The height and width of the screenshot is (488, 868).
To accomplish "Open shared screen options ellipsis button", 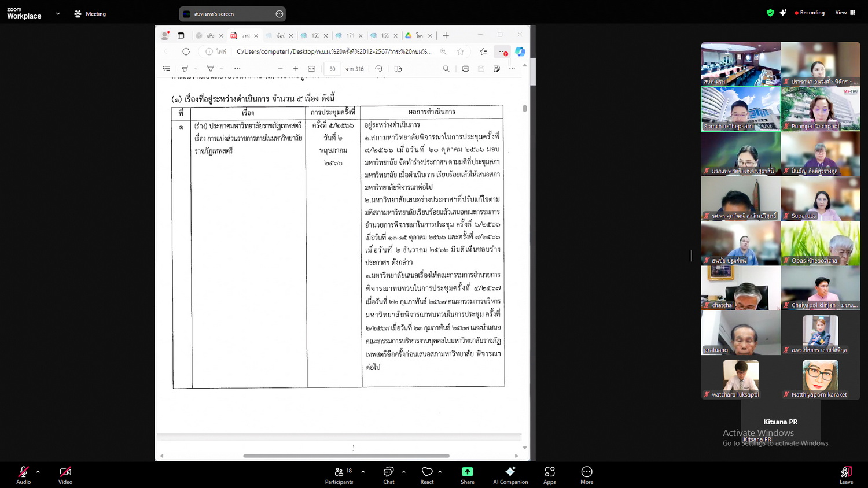I will (x=279, y=14).
